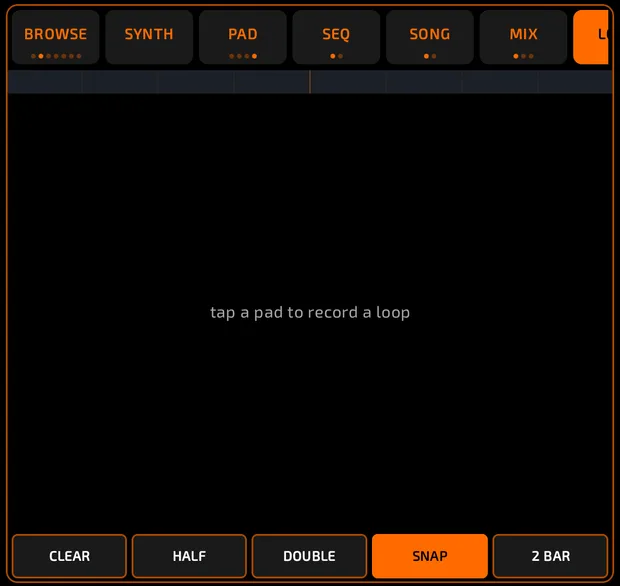Change loop length via 2 BAR button
The image size is (620, 586).
(x=550, y=556)
